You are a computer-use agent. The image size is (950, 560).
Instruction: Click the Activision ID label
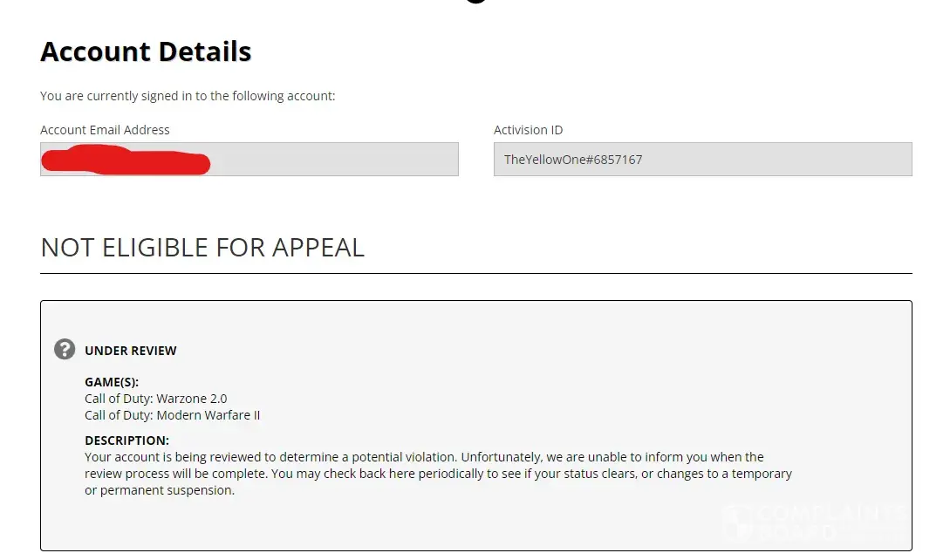[x=528, y=130]
